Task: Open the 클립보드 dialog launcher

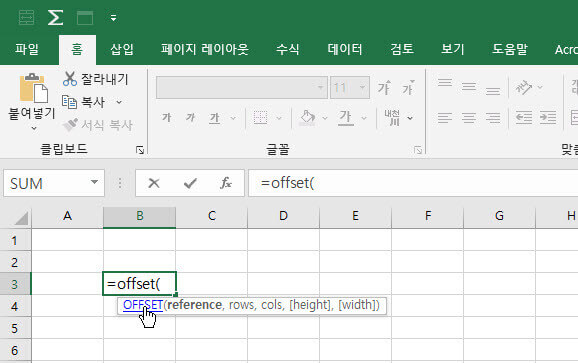Action: [x=140, y=150]
